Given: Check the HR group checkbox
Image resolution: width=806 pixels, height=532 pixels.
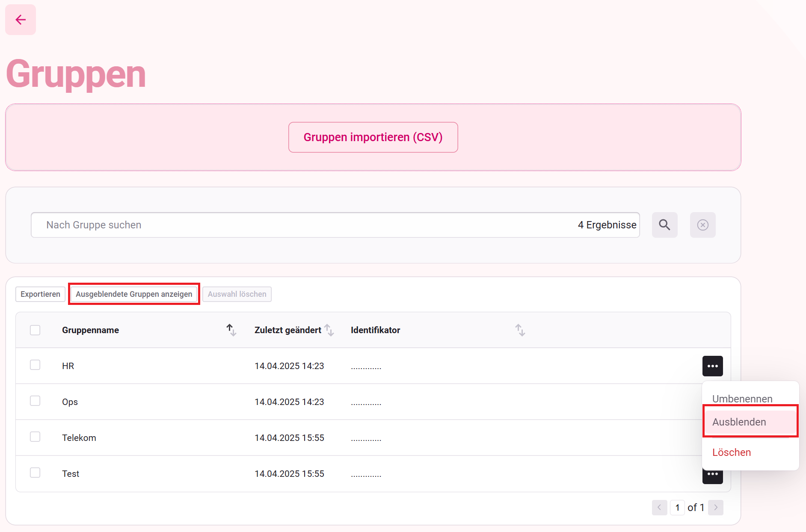Looking at the screenshot, I should click(35, 365).
